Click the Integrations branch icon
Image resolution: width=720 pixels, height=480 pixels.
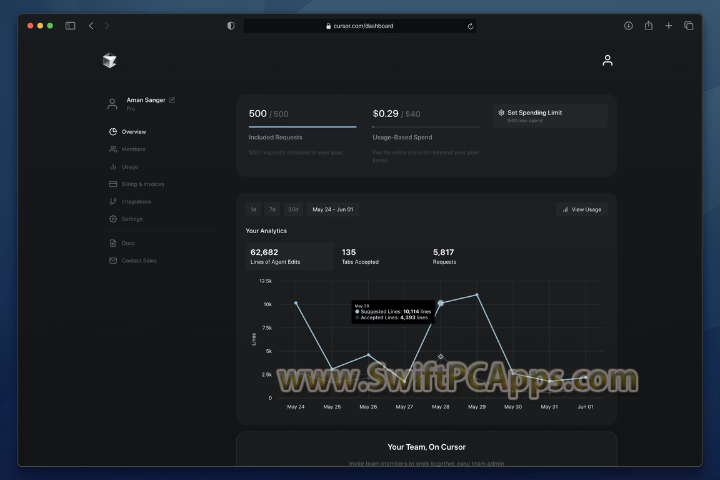[x=113, y=202]
